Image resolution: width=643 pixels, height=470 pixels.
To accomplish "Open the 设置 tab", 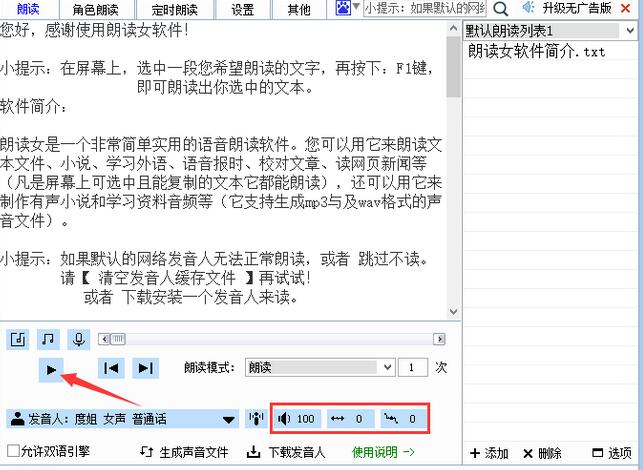I will point(242,9).
